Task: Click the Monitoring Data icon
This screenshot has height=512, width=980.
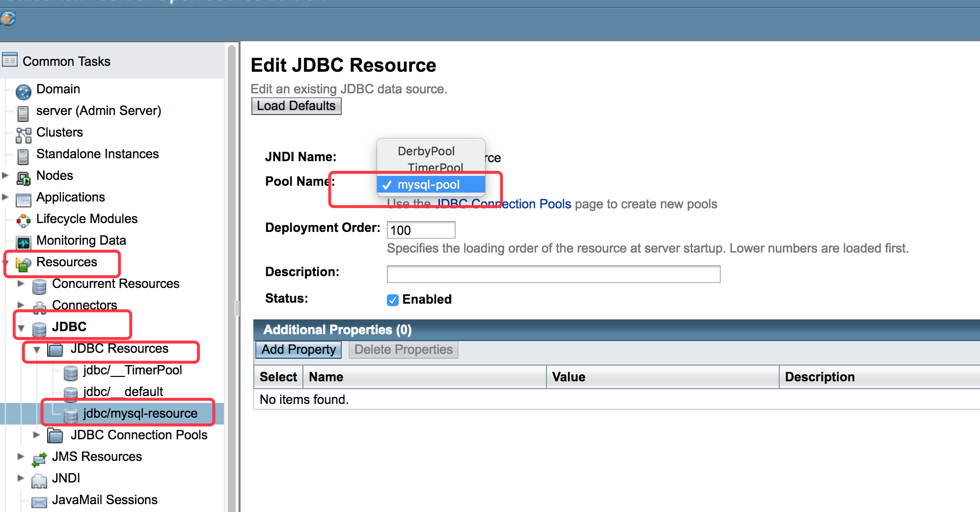Action: [23, 242]
